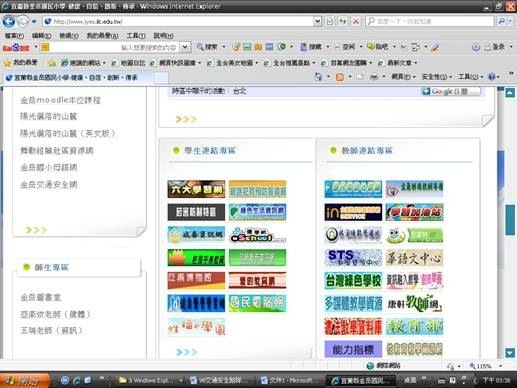Expand the Baidu search box dropdown arrow

(x=185, y=47)
